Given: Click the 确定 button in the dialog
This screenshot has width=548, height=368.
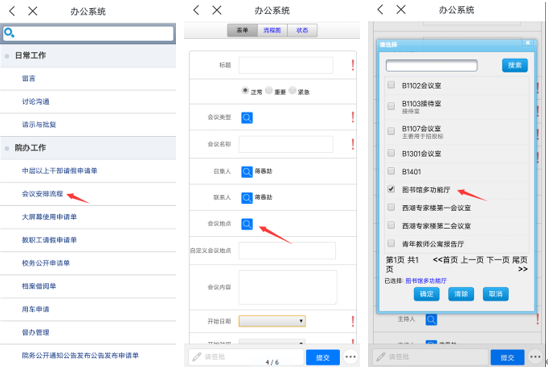Looking at the screenshot, I should click(x=426, y=294).
